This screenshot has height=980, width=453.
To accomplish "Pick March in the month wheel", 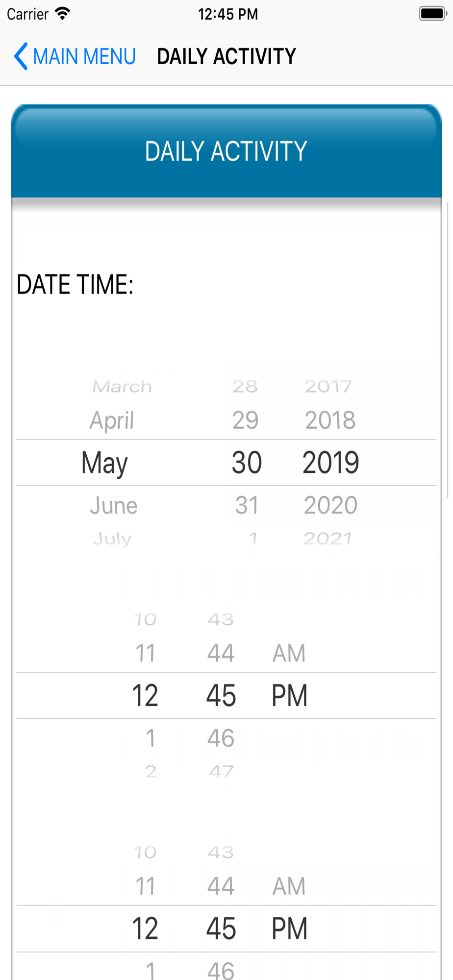I will (122, 387).
